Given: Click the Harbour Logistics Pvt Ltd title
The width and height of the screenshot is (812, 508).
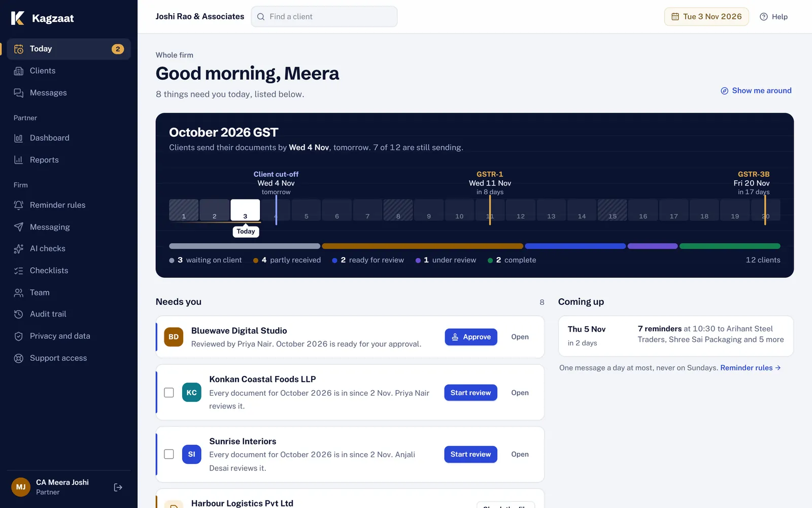Looking at the screenshot, I should 242,503.
